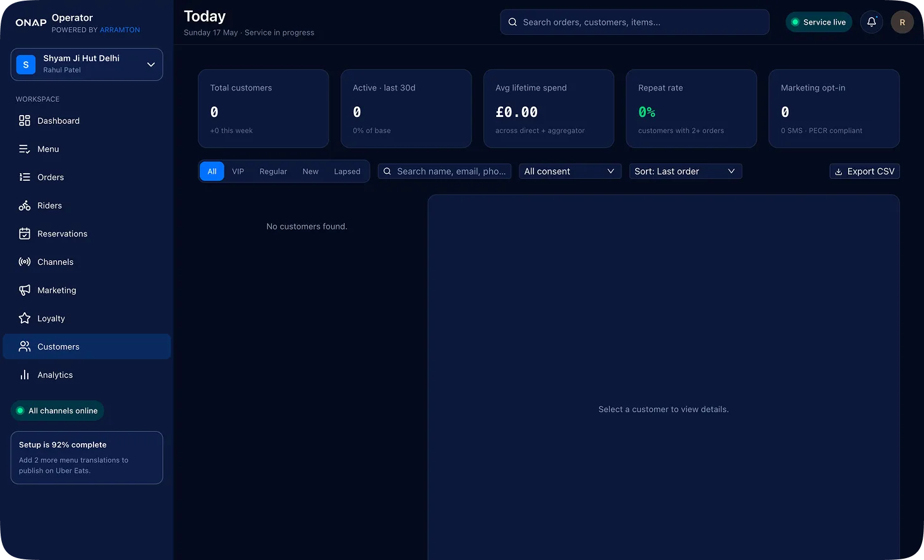Click the Menu list icon
924x560 pixels.
click(x=25, y=149)
